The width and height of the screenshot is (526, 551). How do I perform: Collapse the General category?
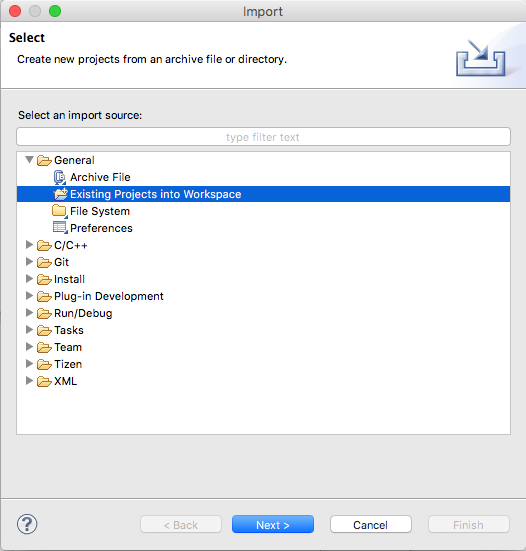(x=30, y=160)
